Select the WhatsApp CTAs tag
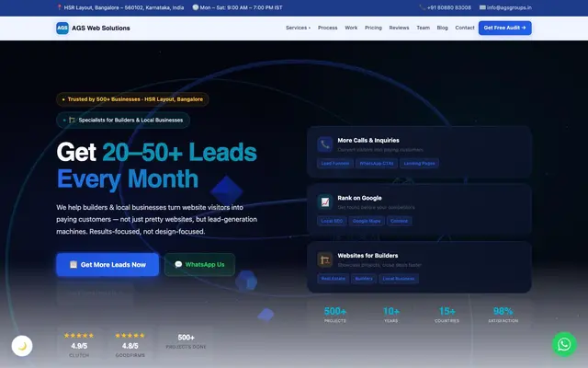Viewport: 588px width, 368px height. tap(377, 164)
